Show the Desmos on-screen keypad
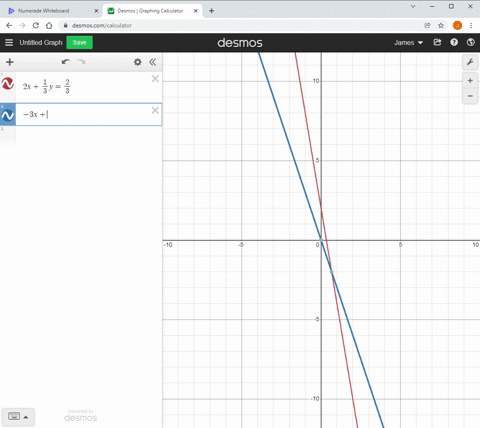 point(18,416)
